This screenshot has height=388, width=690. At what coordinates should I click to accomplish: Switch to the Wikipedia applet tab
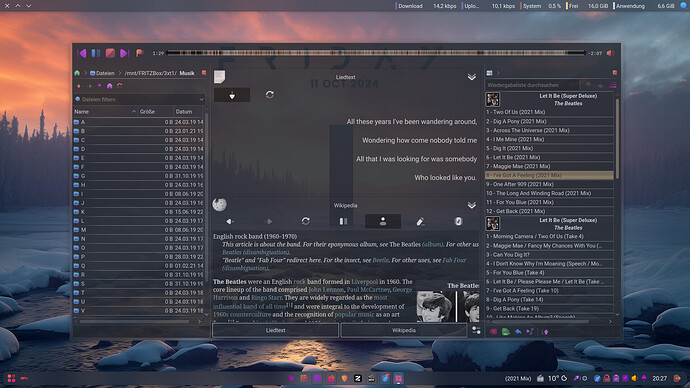tap(404, 330)
